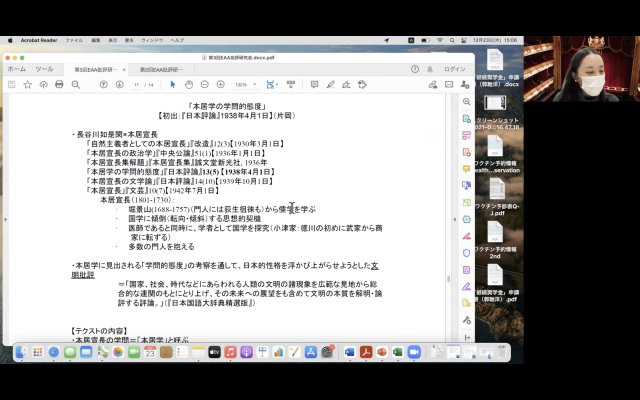This screenshot has height=400, width=640.
Task: Open Wi-Fi status in menu bar
Action: coord(440,40)
